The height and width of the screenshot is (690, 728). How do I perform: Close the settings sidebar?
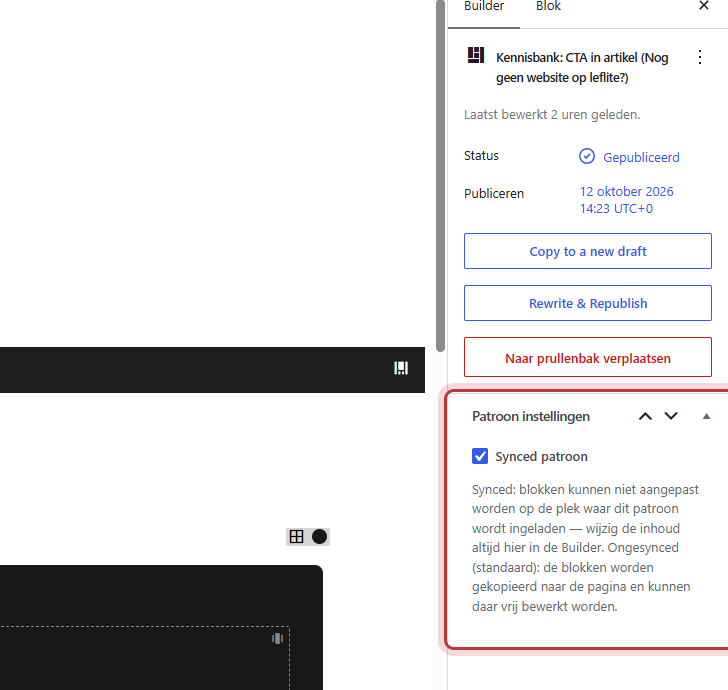click(704, 6)
